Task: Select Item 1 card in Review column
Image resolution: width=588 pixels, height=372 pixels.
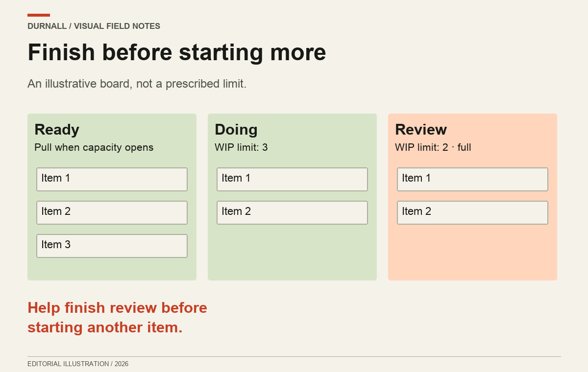Action: pyautogui.click(x=472, y=179)
